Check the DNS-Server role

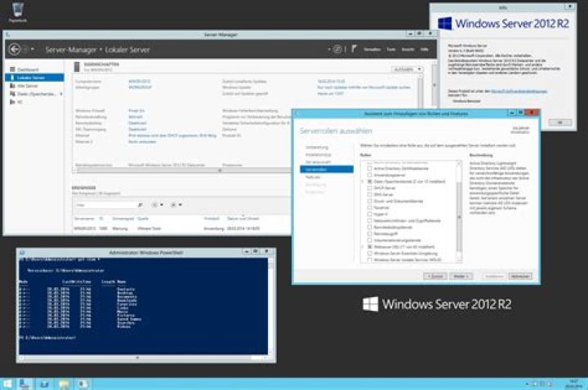coord(369,194)
